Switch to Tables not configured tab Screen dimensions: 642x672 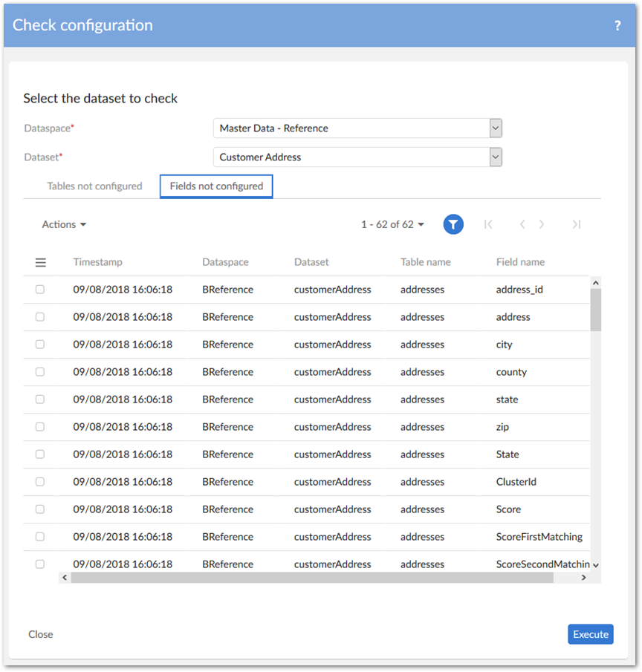coord(94,186)
